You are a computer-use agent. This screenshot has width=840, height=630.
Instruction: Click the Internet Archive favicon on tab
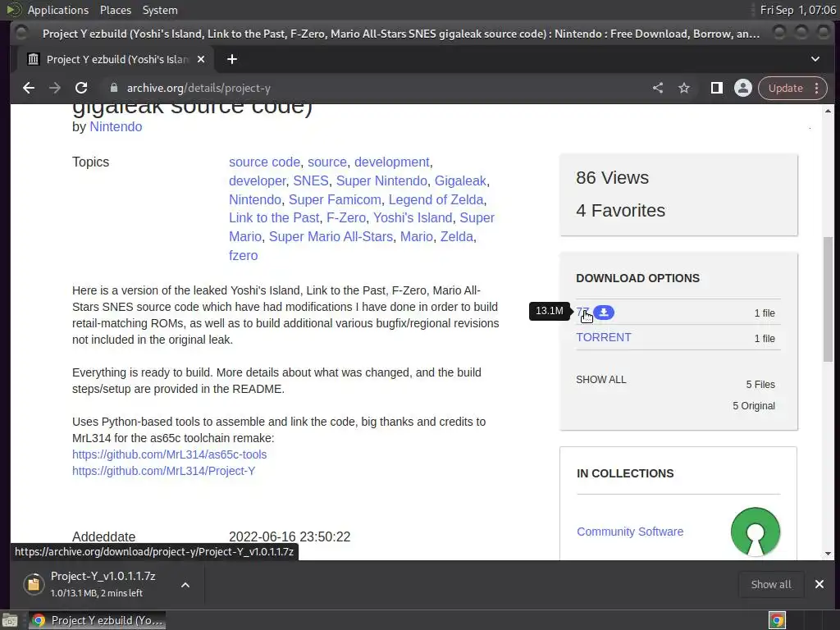coord(33,59)
